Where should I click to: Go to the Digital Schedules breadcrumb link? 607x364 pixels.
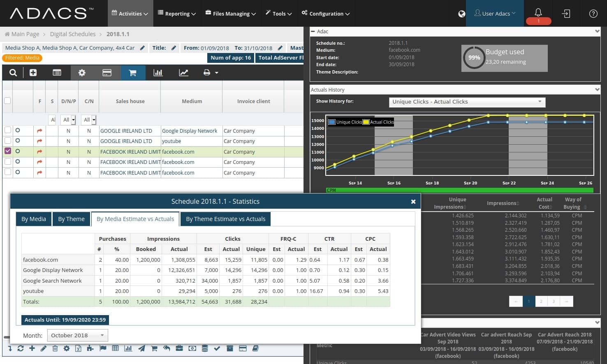coord(73,34)
